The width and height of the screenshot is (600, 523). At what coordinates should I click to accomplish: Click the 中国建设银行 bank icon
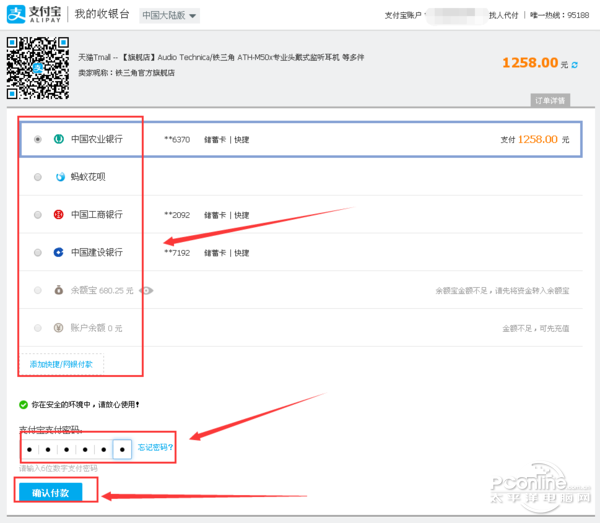[x=59, y=253]
